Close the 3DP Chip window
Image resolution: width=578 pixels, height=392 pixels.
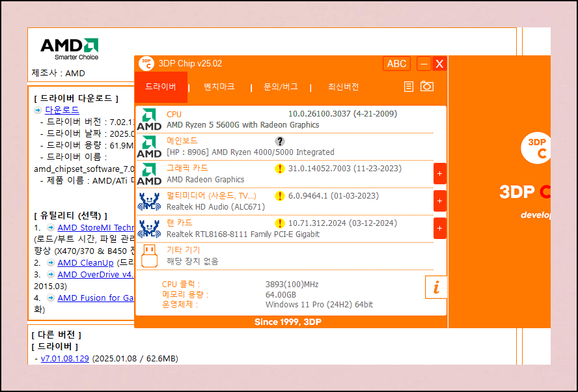439,64
